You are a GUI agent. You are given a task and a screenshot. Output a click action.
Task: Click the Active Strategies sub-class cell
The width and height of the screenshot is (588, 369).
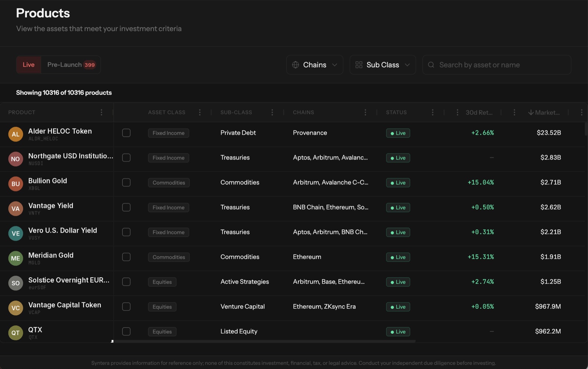[x=245, y=282]
